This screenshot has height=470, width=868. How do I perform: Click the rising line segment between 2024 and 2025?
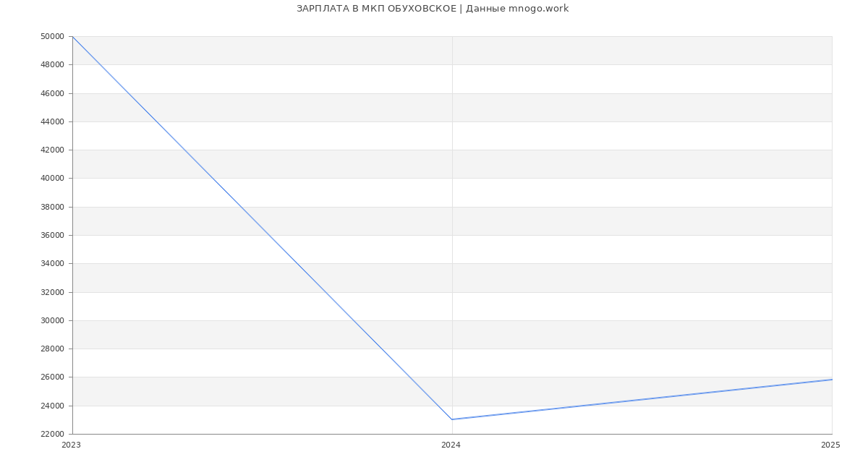point(642,399)
